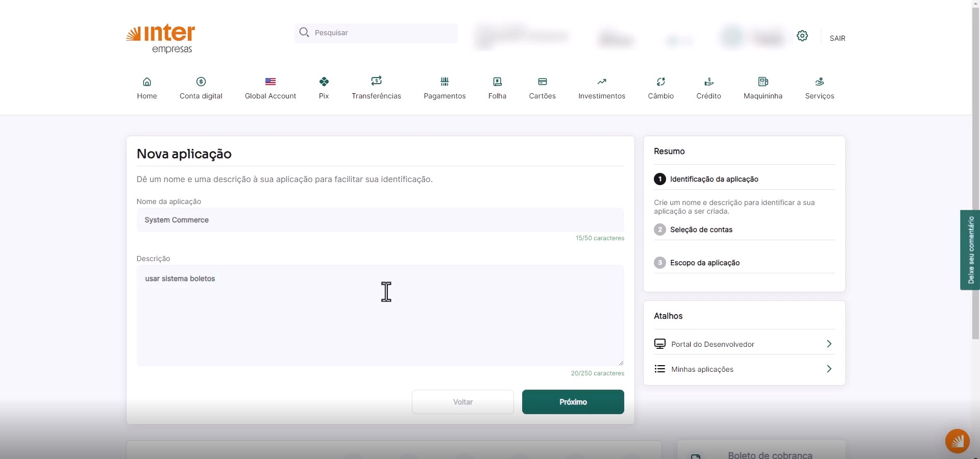Open the settings gear icon
Viewport: 980px width, 459px height.
(802, 36)
